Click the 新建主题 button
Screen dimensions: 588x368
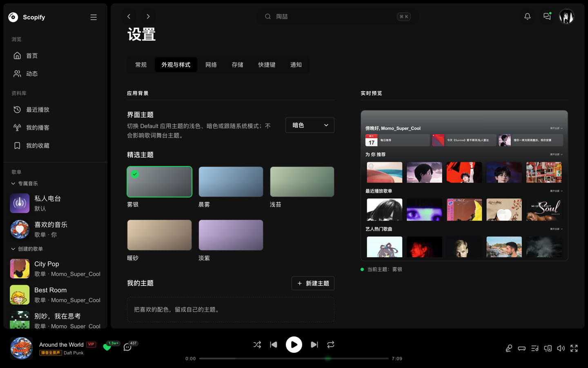point(313,283)
